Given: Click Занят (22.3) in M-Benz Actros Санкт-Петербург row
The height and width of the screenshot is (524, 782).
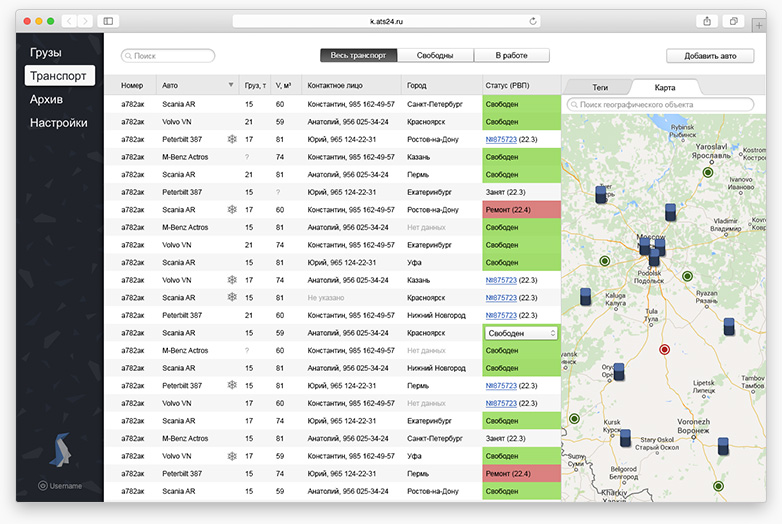Looking at the screenshot, I should (505, 438).
